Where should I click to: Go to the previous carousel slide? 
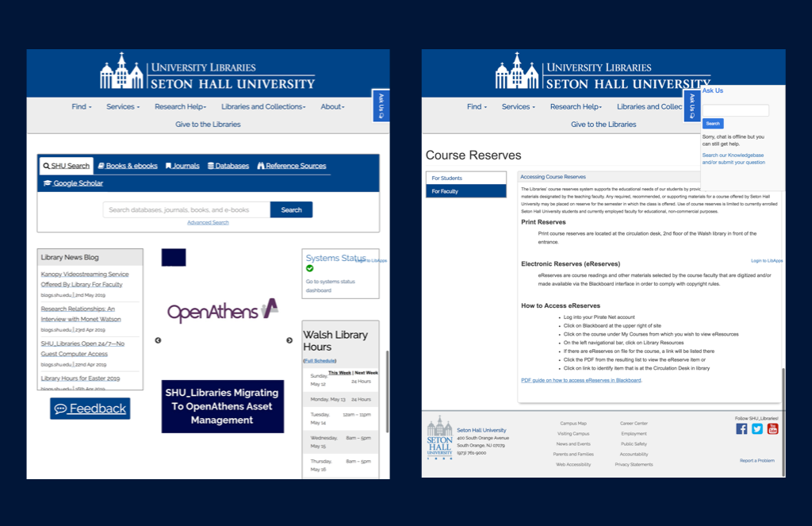158,340
